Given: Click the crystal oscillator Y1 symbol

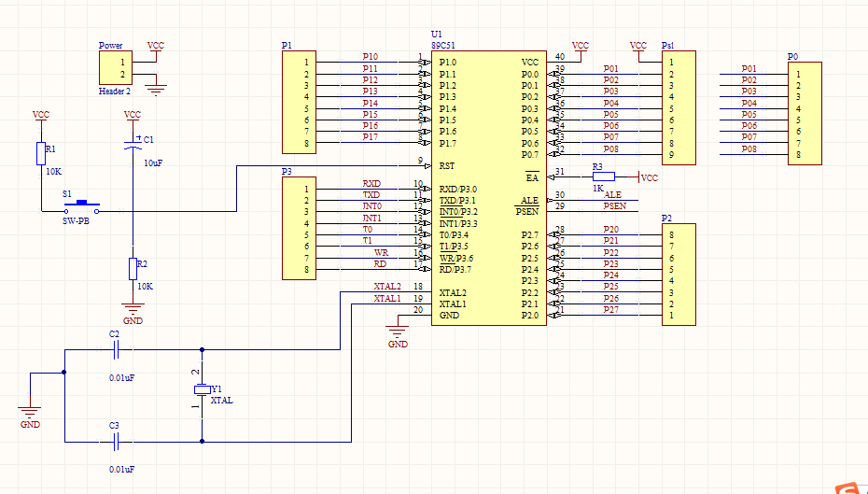Looking at the screenshot, I should pyautogui.click(x=201, y=389).
